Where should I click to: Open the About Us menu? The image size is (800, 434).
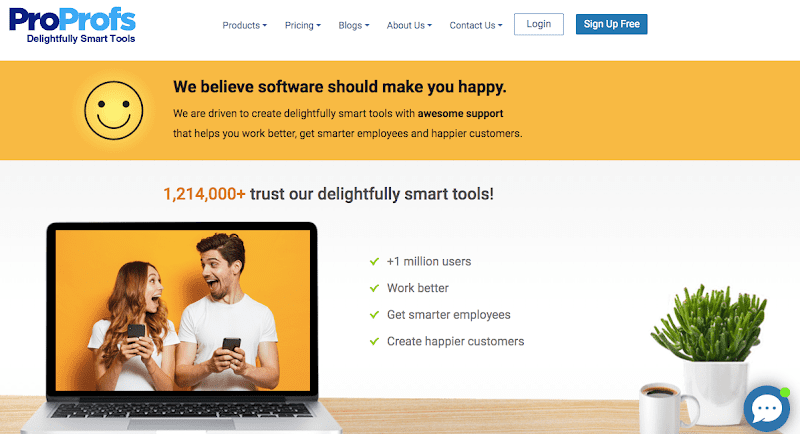409,25
